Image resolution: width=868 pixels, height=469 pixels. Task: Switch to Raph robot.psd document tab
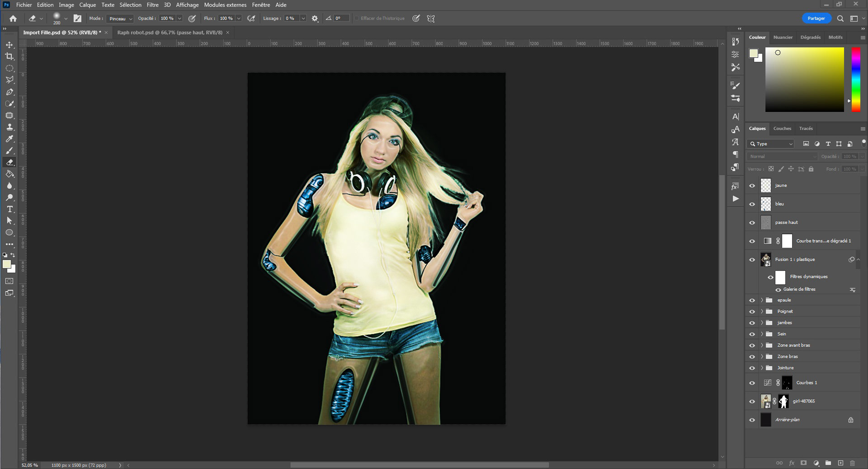pos(170,33)
